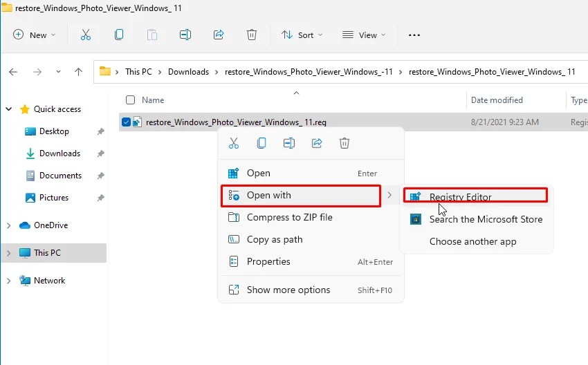This screenshot has width=588, height=365.
Task: Open the recent locations dropdown arrow
Action: 58,72
